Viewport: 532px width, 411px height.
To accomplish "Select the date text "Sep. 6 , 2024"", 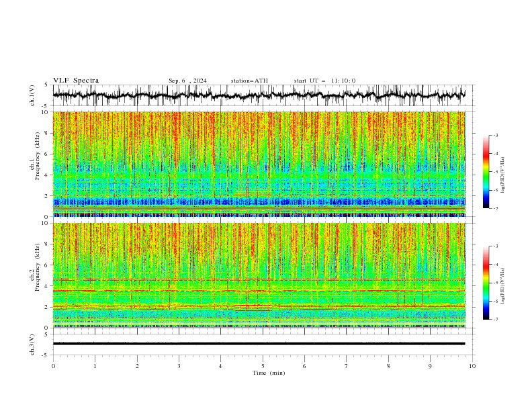I will tap(187, 81).
